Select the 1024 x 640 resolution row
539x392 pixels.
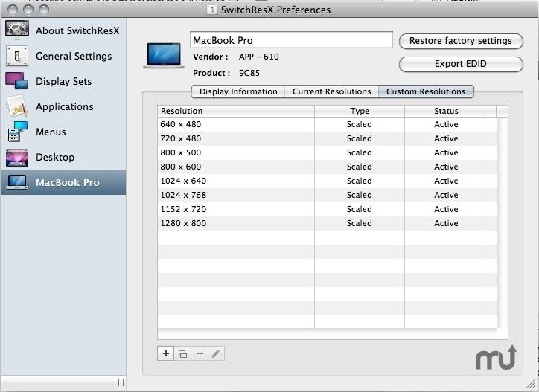(327, 181)
